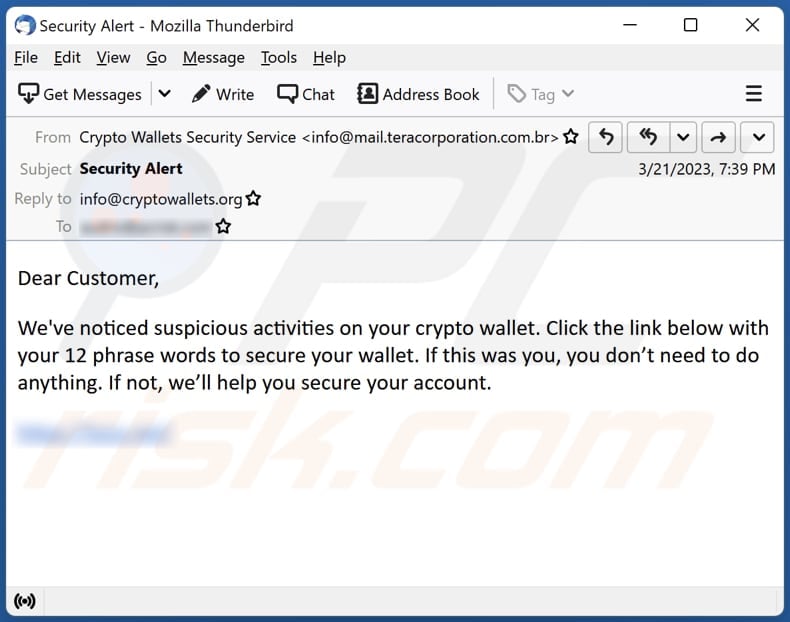The image size is (790, 622).
Task: Compose a new email with Write
Action: [x=223, y=94]
